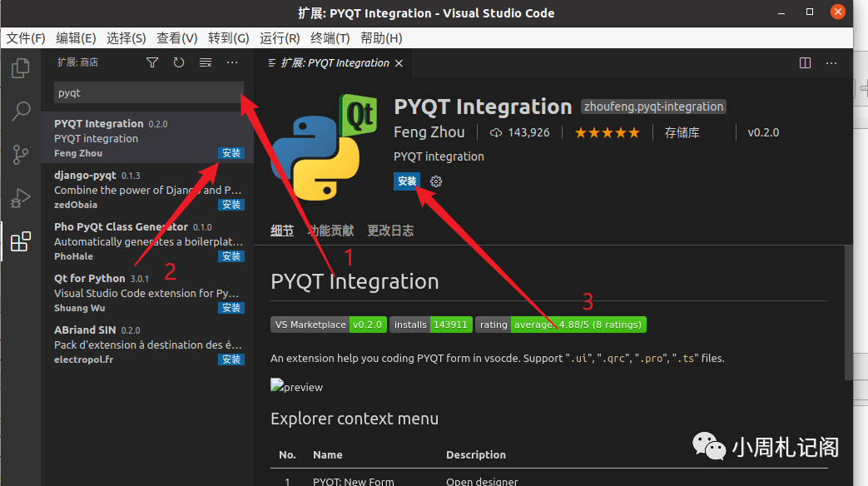The image size is (868, 486).
Task: Open the Run and Debug view
Action: 20,198
